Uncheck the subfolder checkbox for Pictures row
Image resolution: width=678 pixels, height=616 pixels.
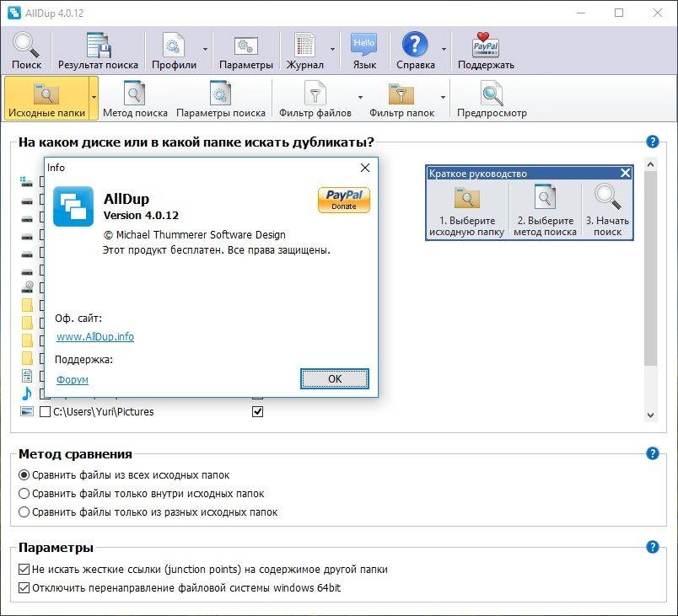point(257,412)
